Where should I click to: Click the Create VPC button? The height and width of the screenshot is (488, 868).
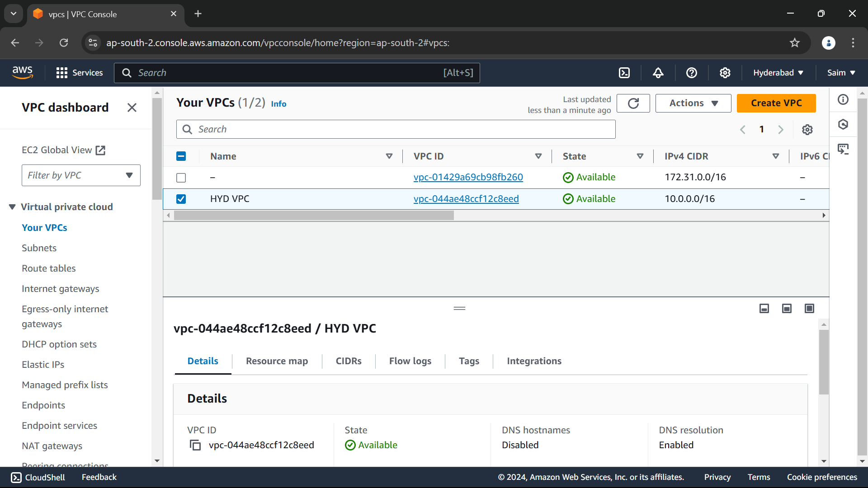[x=776, y=103]
